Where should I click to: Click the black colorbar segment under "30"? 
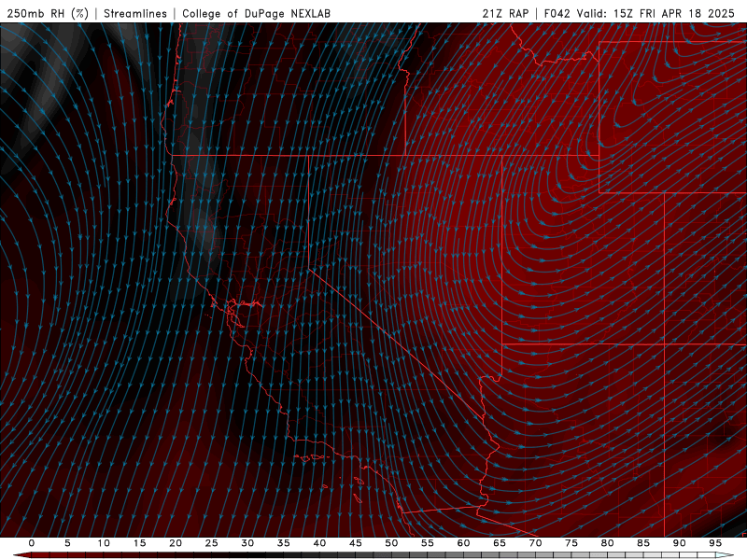point(254,555)
